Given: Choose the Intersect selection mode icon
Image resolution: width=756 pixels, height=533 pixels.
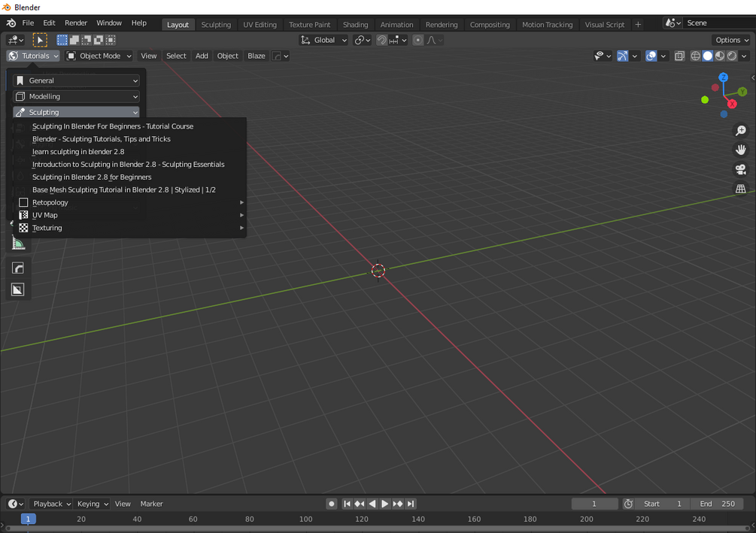Looking at the screenshot, I should click(111, 40).
